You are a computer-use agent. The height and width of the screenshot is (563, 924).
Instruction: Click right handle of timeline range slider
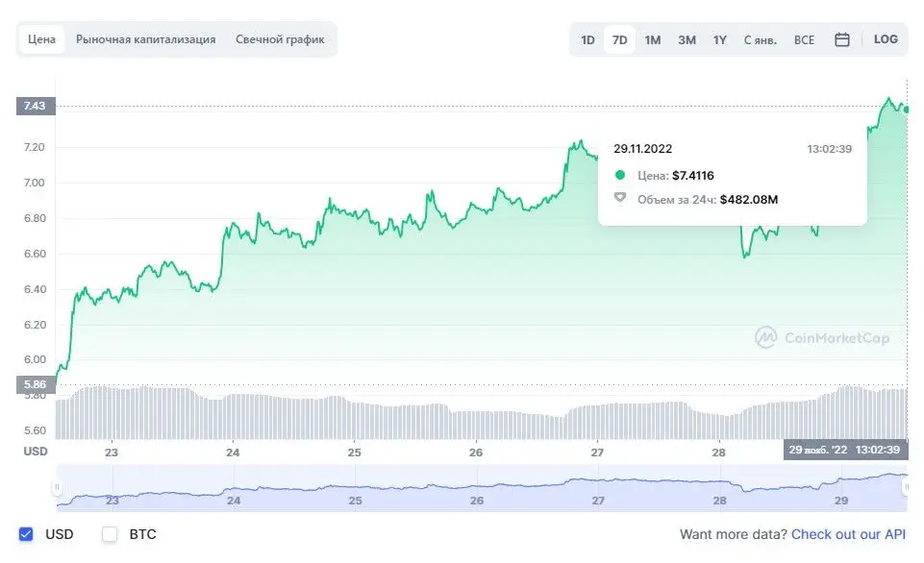(x=906, y=488)
